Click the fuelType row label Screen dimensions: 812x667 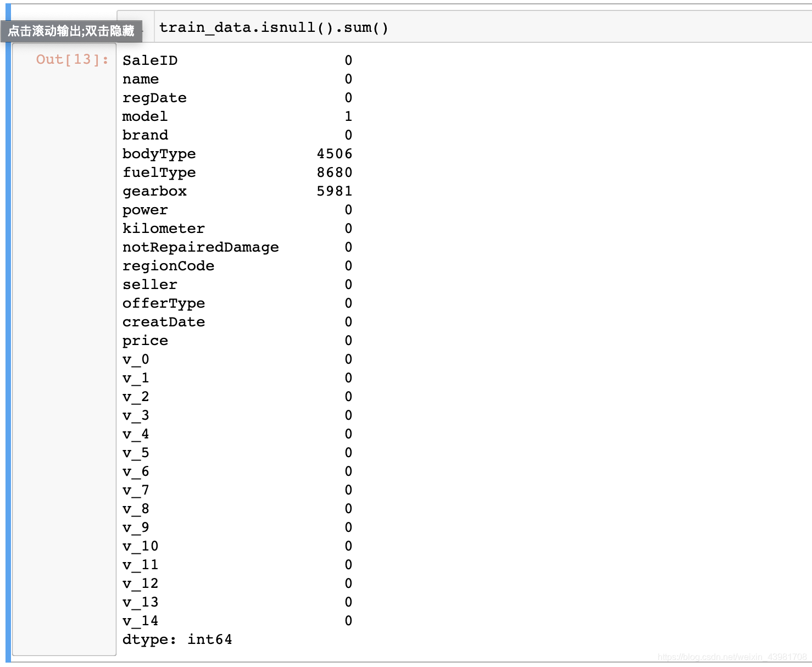(159, 173)
